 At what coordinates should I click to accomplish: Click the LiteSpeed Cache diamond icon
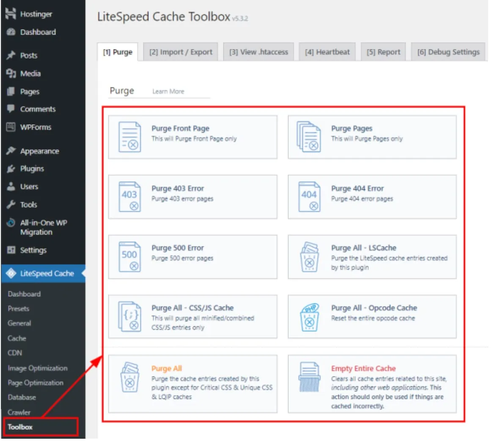[11, 273]
